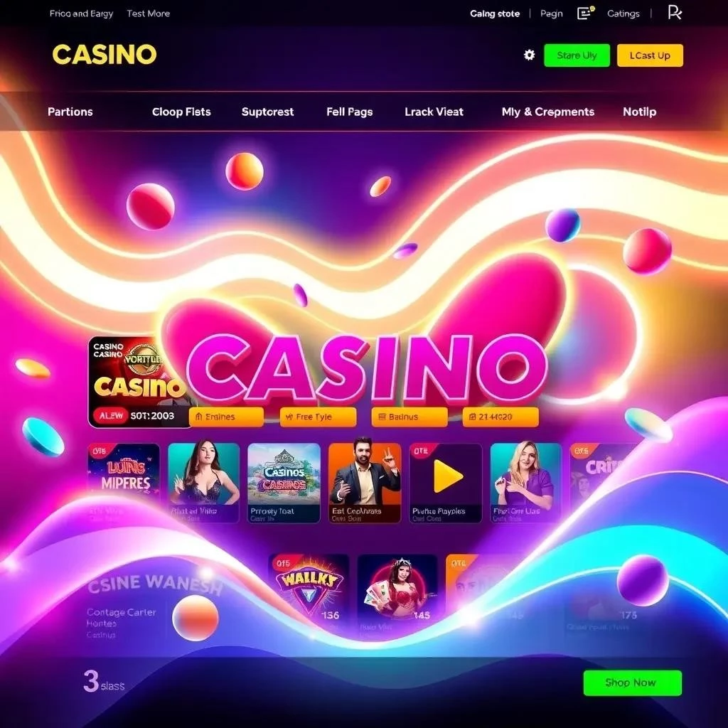The height and width of the screenshot is (728, 728).
Task: Click the green Shop Now button
Action: point(632,682)
